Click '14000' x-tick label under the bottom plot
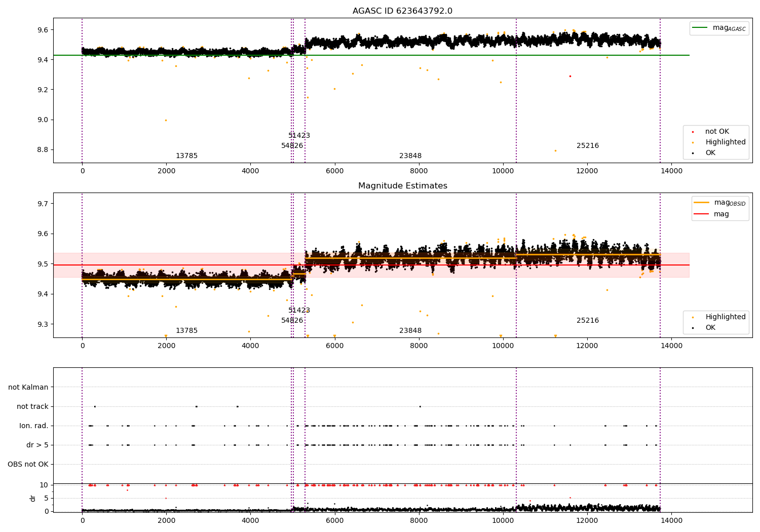This screenshot has width=760, height=532. [x=671, y=520]
